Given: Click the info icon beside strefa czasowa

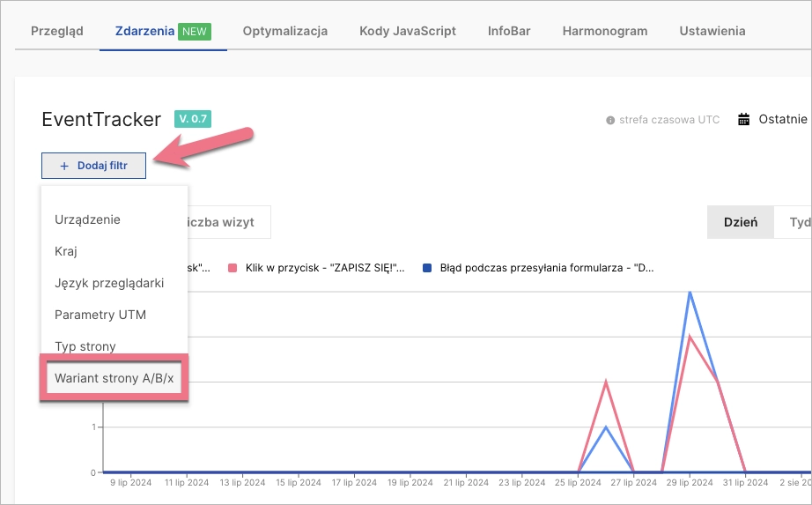Looking at the screenshot, I should click(x=609, y=121).
